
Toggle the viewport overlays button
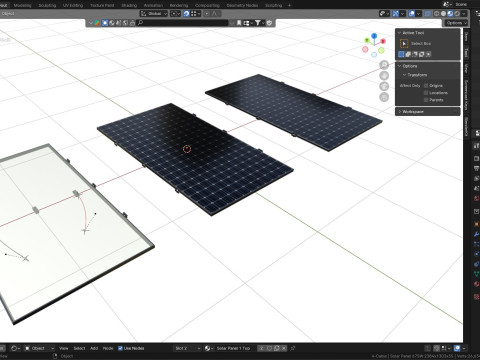[412, 14]
